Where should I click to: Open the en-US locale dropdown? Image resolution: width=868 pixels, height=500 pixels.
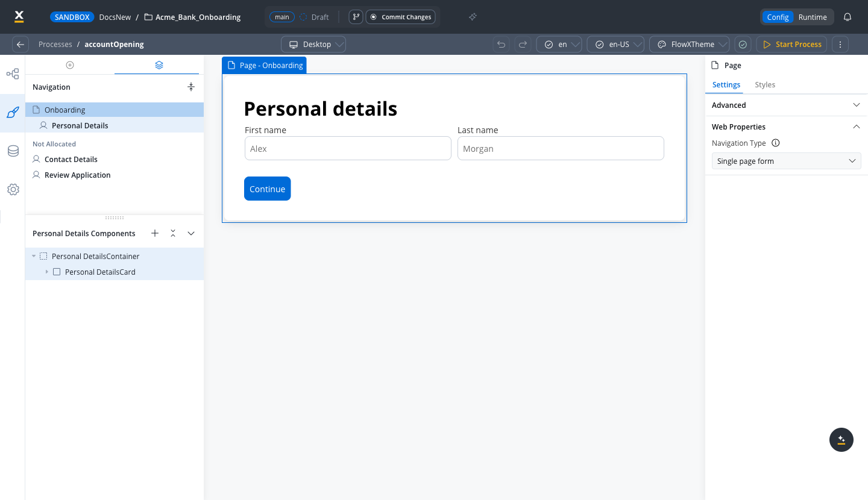(615, 44)
